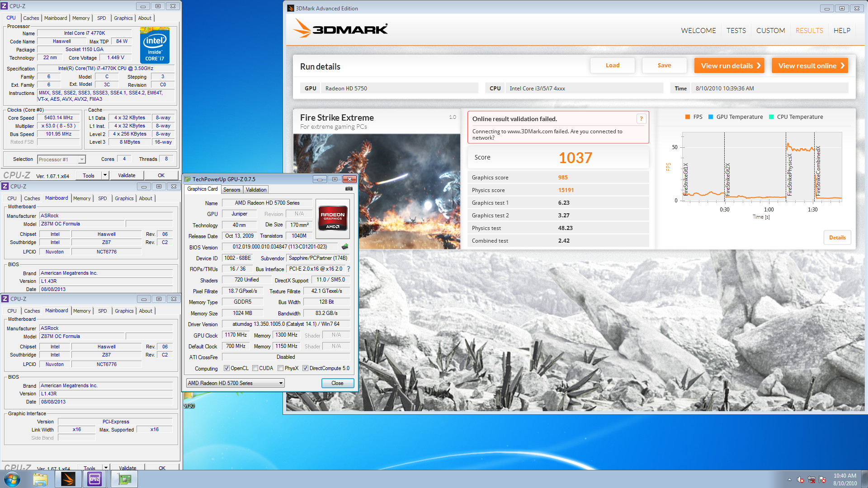
Task: Open the CUSTOM section in 3DMark
Action: 770,30
